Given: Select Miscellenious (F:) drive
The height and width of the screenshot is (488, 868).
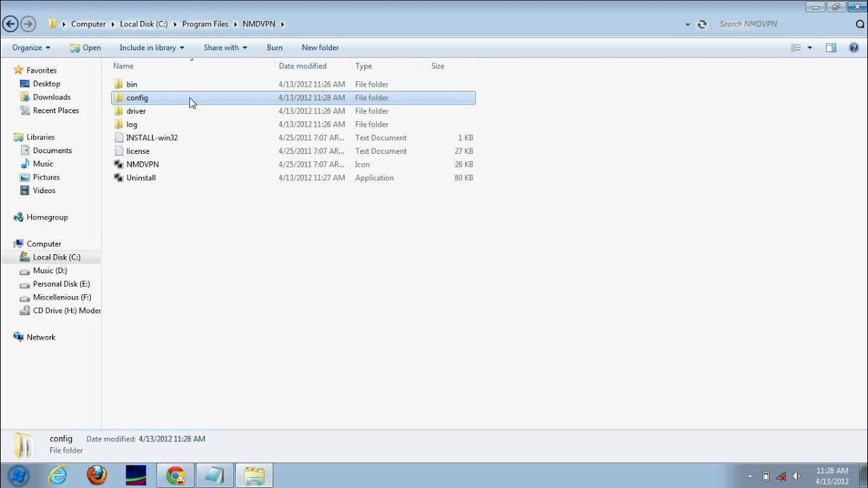Looking at the screenshot, I should [x=62, y=297].
